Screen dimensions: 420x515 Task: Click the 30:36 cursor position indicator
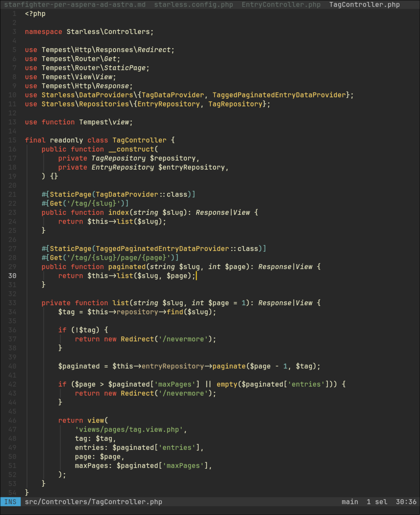click(x=406, y=502)
